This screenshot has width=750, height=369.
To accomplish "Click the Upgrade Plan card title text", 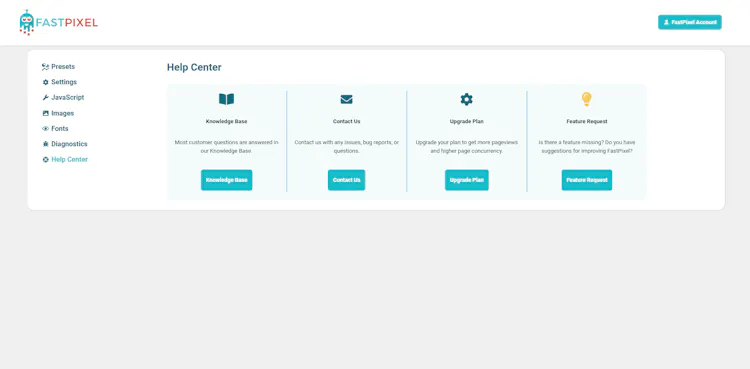I will tap(466, 122).
